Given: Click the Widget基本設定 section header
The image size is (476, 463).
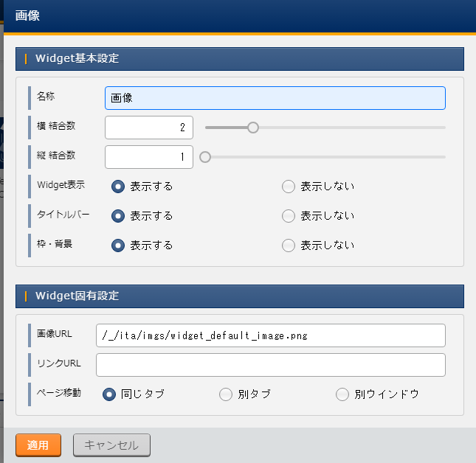Looking at the screenshot, I should [x=239, y=59].
